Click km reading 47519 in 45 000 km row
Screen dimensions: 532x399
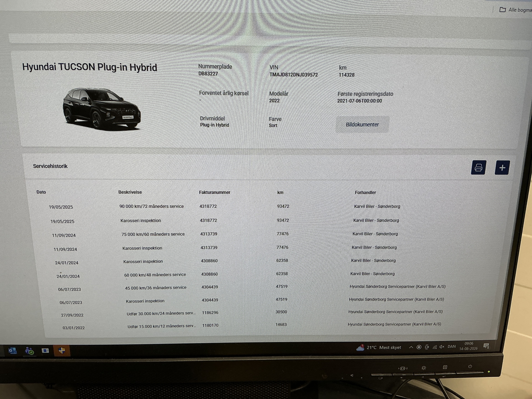(282, 286)
